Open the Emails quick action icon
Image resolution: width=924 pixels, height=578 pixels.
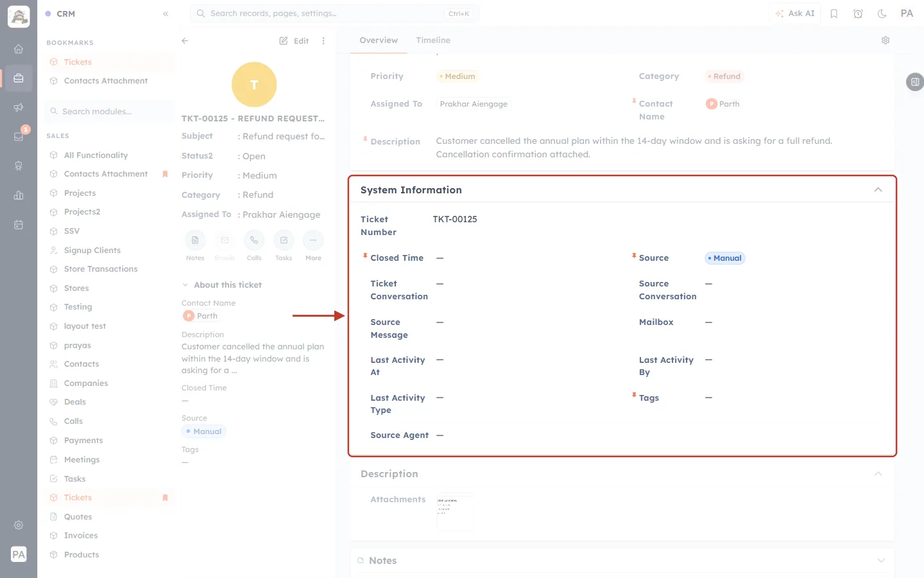225,240
